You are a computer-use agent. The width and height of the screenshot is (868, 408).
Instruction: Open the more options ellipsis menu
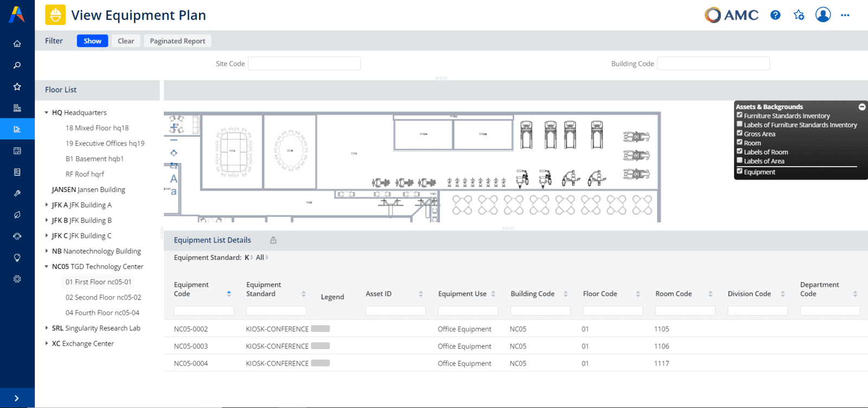pyautogui.click(x=845, y=15)
